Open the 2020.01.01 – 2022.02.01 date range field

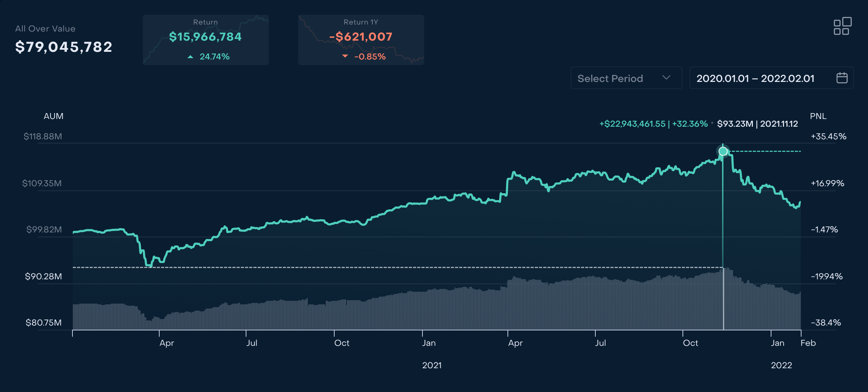(x=755, y=78)
